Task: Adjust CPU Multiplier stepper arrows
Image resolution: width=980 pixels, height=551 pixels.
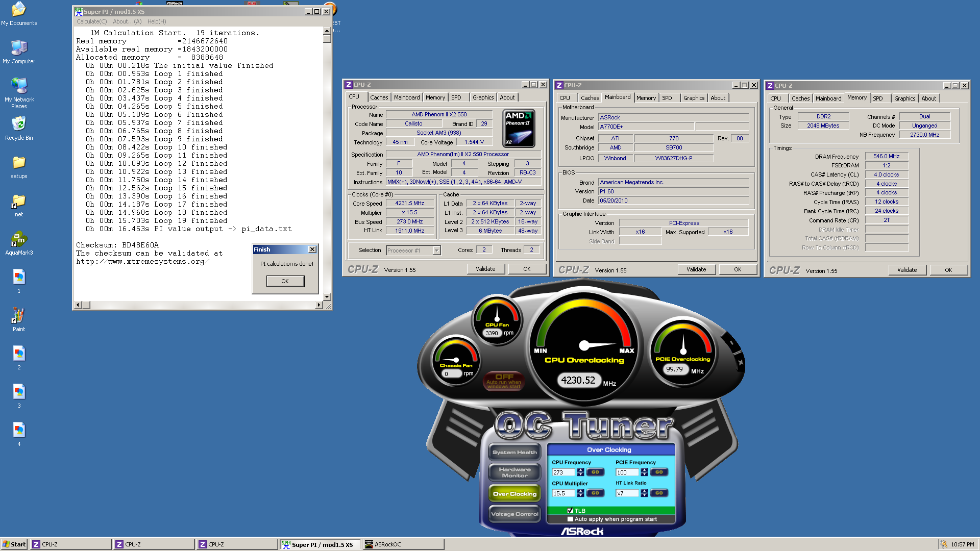Action: (x=580, y=493)
